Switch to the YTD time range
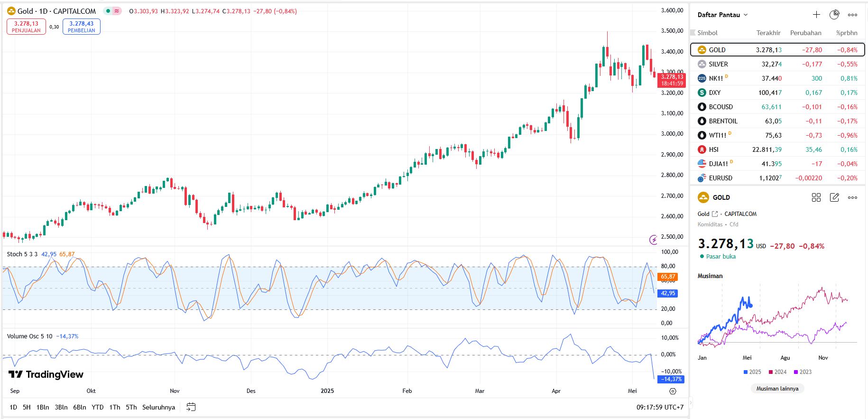This screenshot has height=419, width=868. pyautogui.click(x=97, y=407)
